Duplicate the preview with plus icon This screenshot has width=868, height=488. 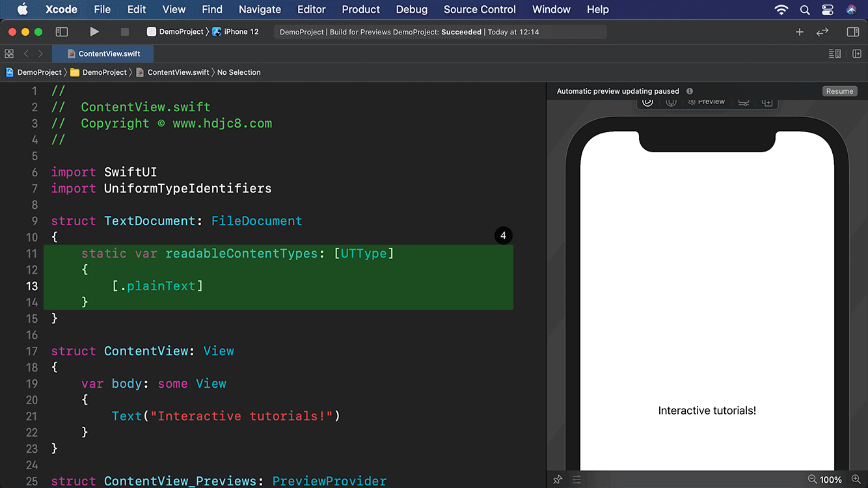767,102
